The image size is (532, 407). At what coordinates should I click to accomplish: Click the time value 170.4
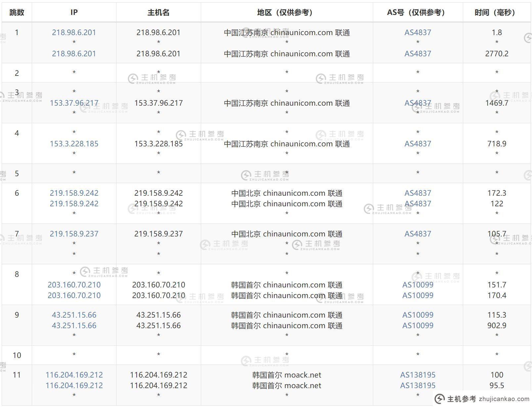pyautogui.click(x=497, y=295)
